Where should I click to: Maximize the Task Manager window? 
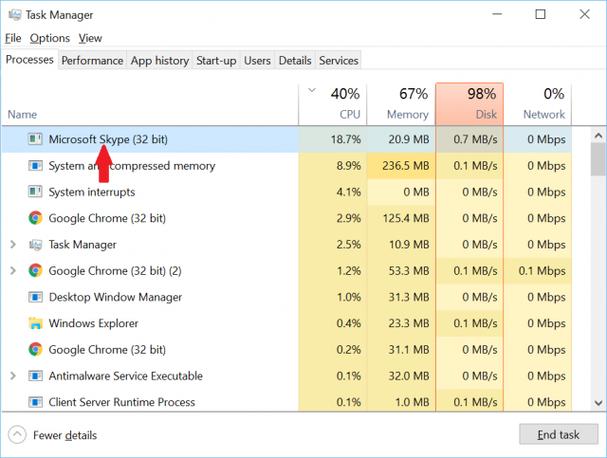pos(540,14)
